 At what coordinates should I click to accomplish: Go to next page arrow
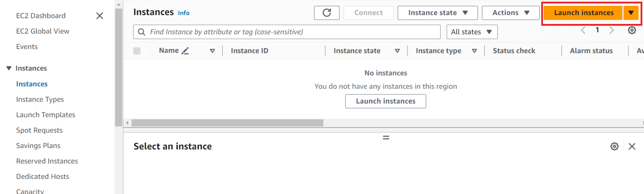(612, 30)
